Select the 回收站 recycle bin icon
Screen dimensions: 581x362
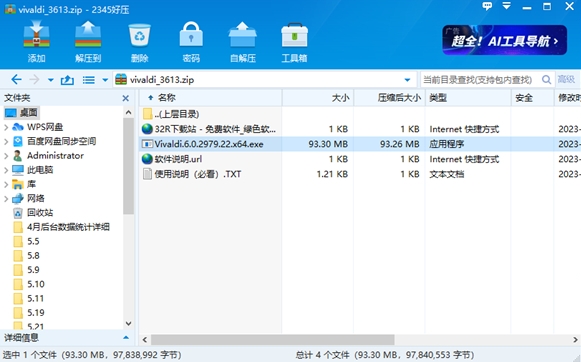(18, 213)
